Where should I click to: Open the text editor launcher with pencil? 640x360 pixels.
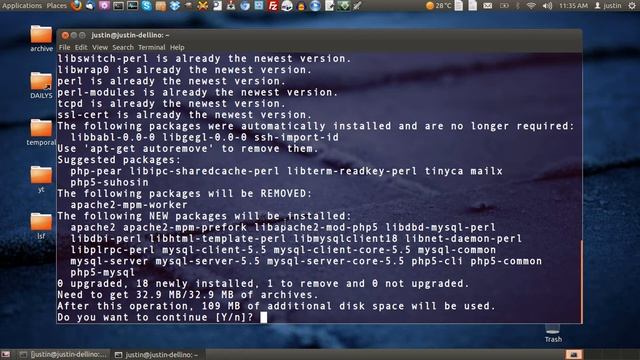tap(329, 6)
